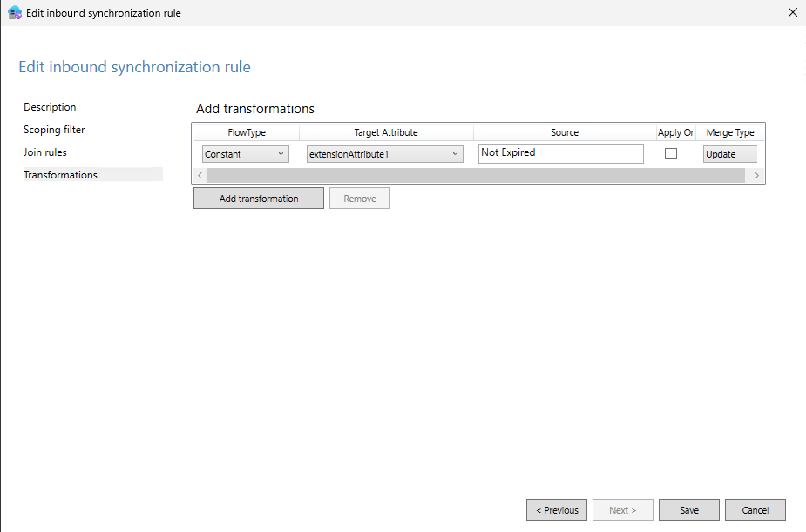The image size is (806, 532).
Task: Open the Target Attribute dropdown
Action: pos(384,153)
